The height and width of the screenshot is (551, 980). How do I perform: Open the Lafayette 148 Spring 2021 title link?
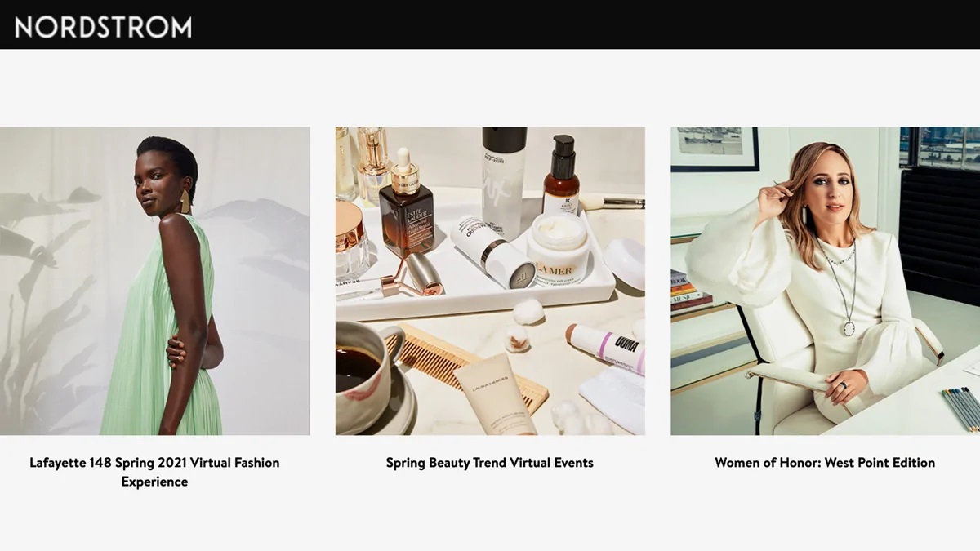click(154, 472)
